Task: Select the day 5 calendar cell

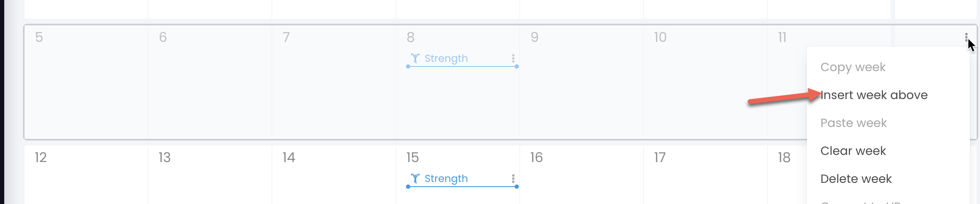Action: (x=86, y=82)
